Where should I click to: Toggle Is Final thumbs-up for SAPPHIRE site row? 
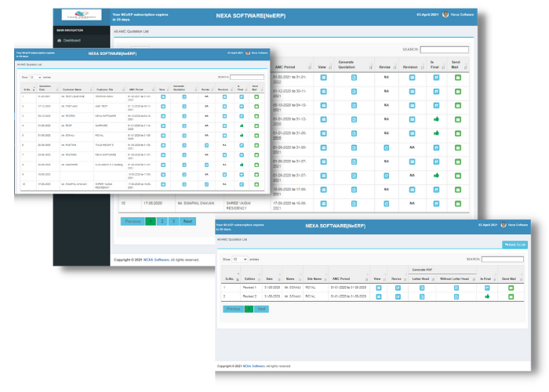click(242, 125)
